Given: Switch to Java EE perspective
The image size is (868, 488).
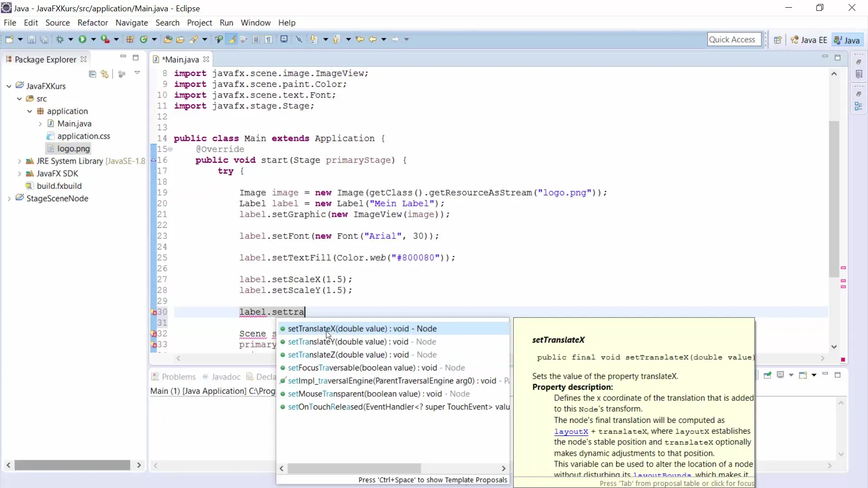Looking at the screenshot, I should point(809,40).
